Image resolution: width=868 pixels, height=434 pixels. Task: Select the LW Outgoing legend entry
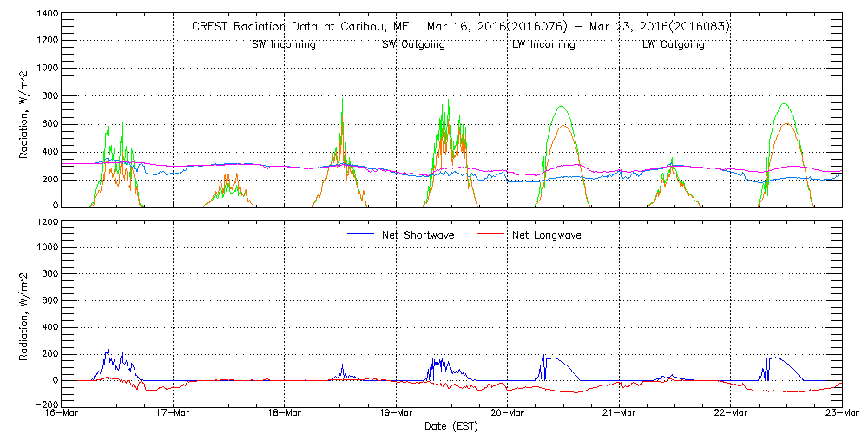(673, 44)
